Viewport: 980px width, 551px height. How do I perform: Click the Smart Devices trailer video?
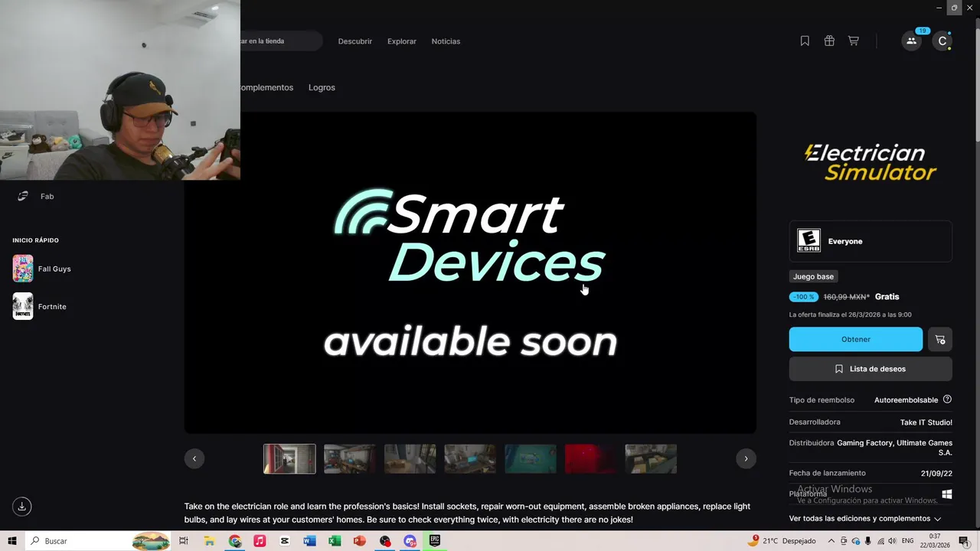470,272
